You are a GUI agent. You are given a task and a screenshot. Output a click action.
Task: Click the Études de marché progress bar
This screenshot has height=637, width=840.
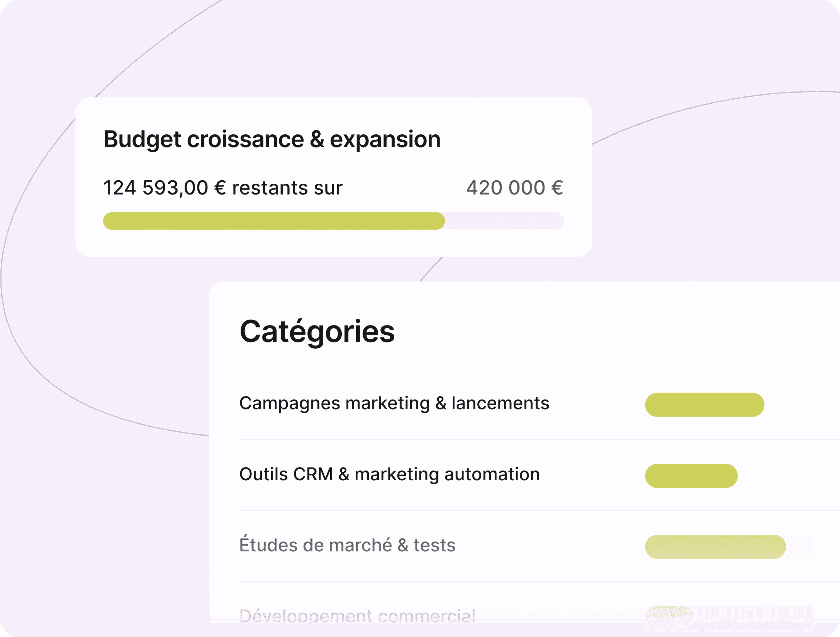729,547
